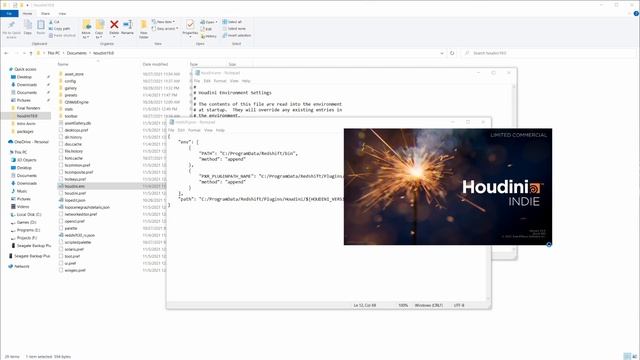
Task: Select the palette file
Action: coord(71,228)
